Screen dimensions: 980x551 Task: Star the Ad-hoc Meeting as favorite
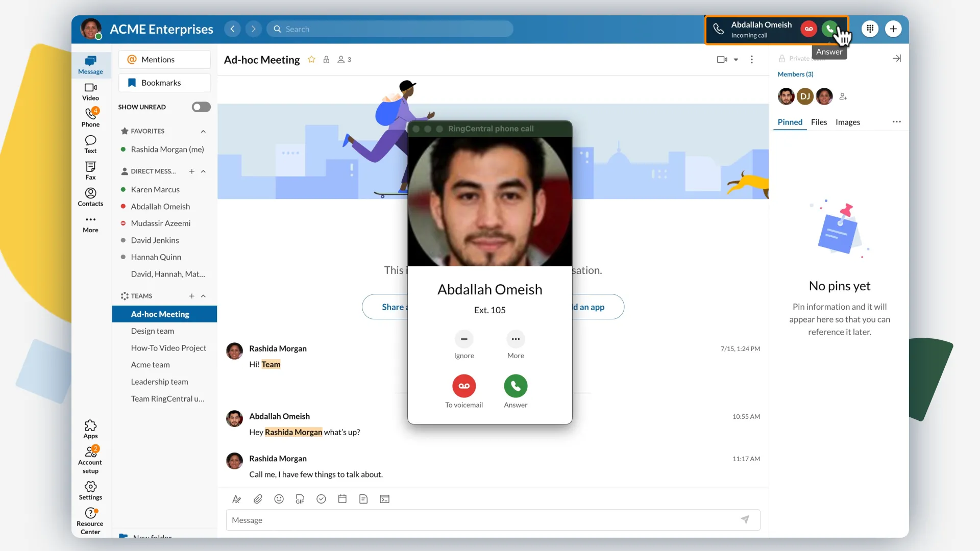pyautogui.click(x=311, y=60)
